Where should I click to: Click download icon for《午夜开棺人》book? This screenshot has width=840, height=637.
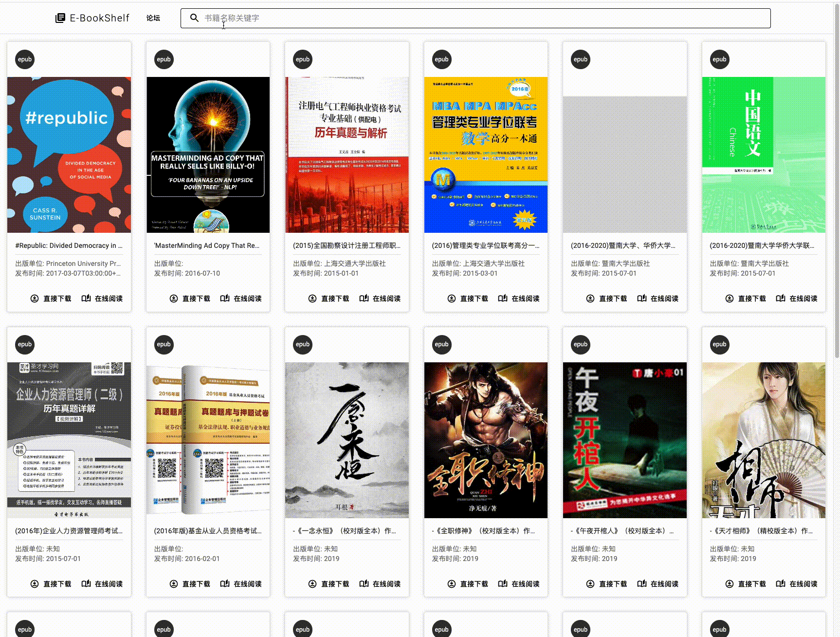(590, 584)
